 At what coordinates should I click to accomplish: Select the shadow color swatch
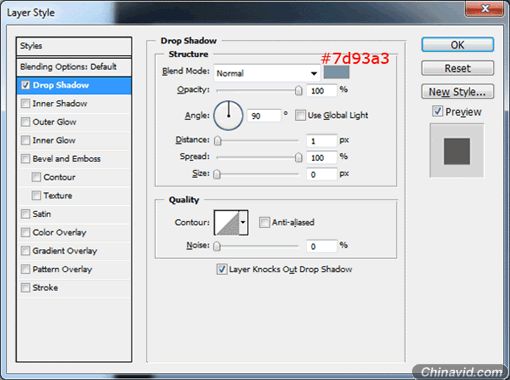(336, 72)
